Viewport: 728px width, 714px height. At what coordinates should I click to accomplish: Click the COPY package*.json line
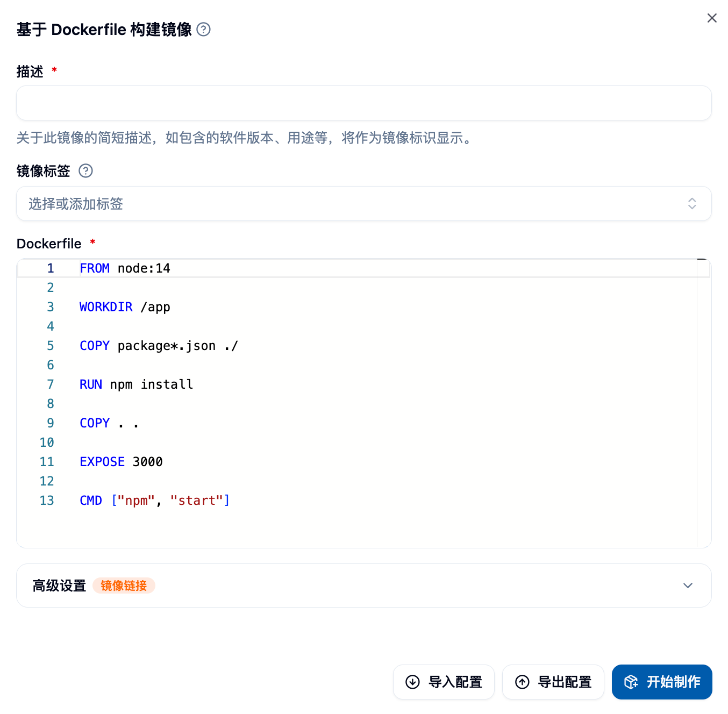[x=159, y=346]
